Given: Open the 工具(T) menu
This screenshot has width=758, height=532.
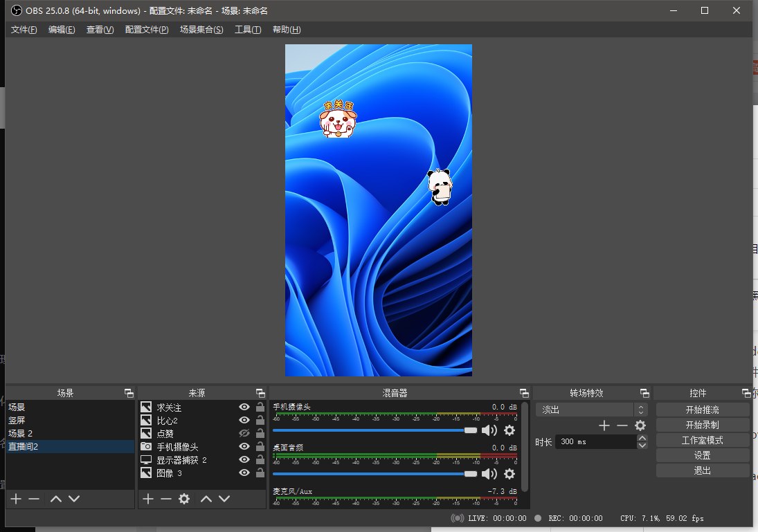Looking at the screenshot, I should 248,30.
